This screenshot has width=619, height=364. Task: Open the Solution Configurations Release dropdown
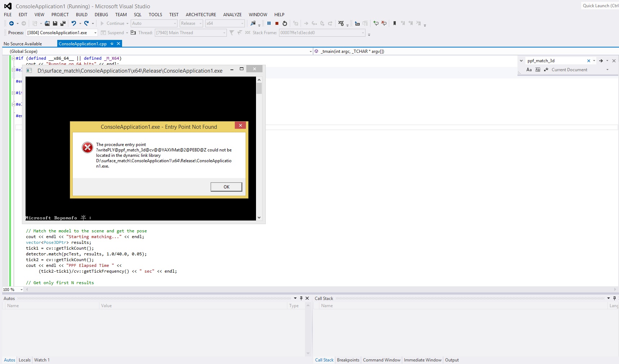[192, 23]
